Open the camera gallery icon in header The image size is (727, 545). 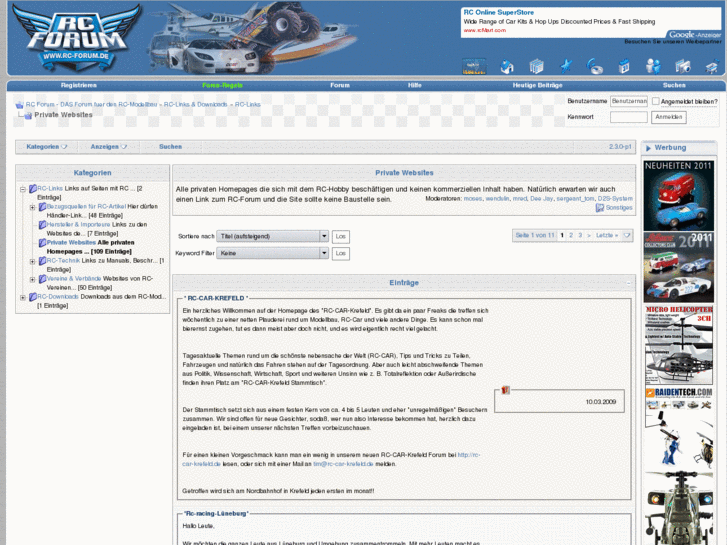pyautogui.click(x=682, y=67)
